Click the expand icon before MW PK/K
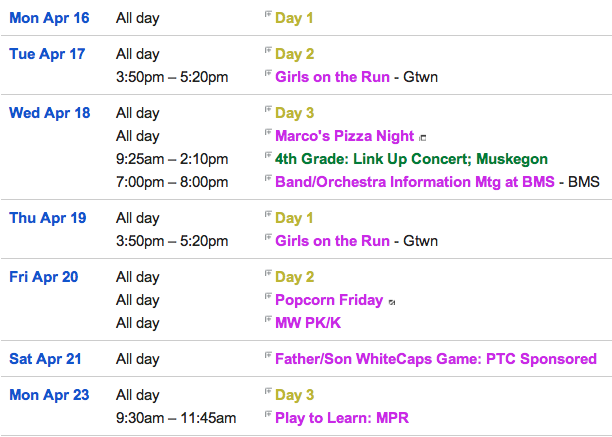 268,319
